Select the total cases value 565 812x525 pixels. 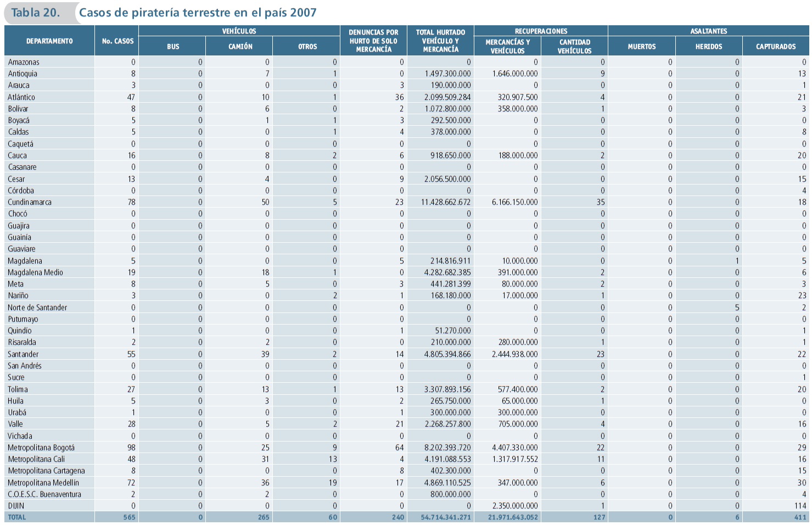coord(129,517)
